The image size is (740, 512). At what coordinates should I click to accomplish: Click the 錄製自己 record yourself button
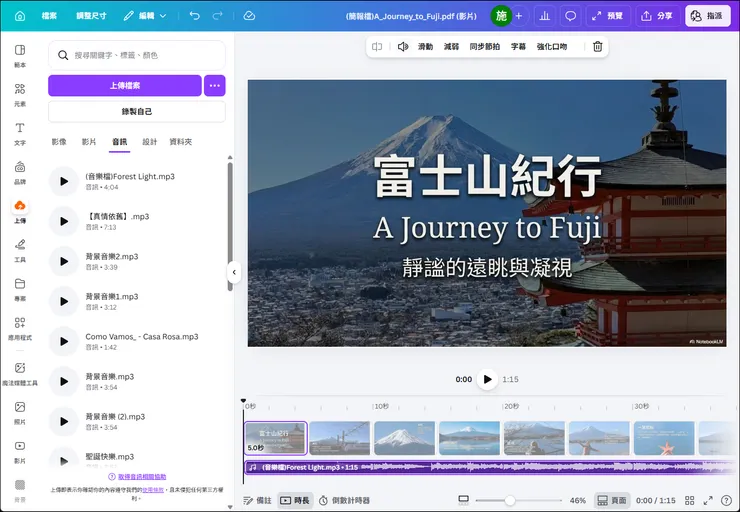tap(137, 112)
